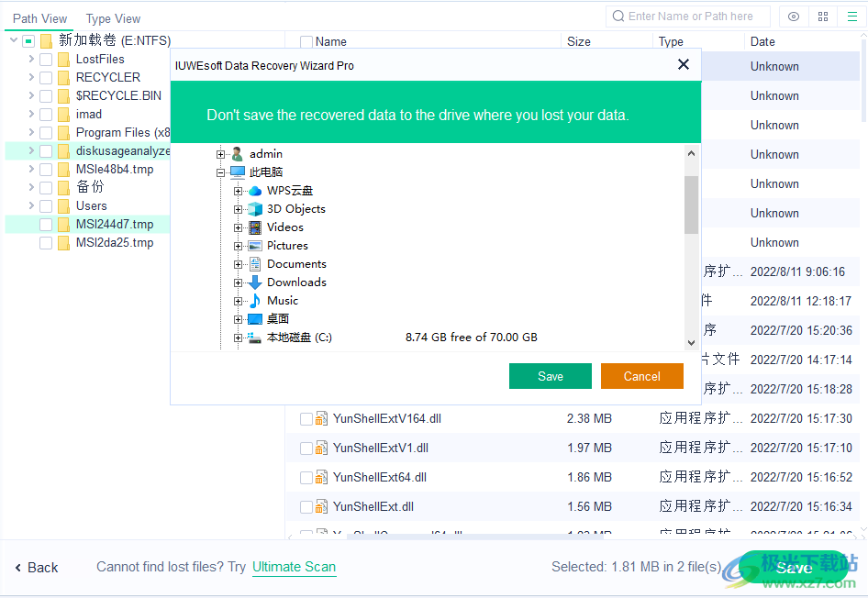Expand the 备份 folder node
The height and width of the screenshot is (598, 868).
tap(31, 187)
